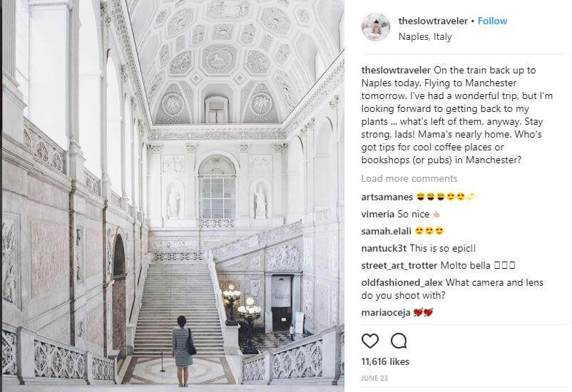The width and height of the screenshot is (572, 392).
Task: Visit the vimeria profile from the comments
Action: pyautogui.click(x=377, y=214)
